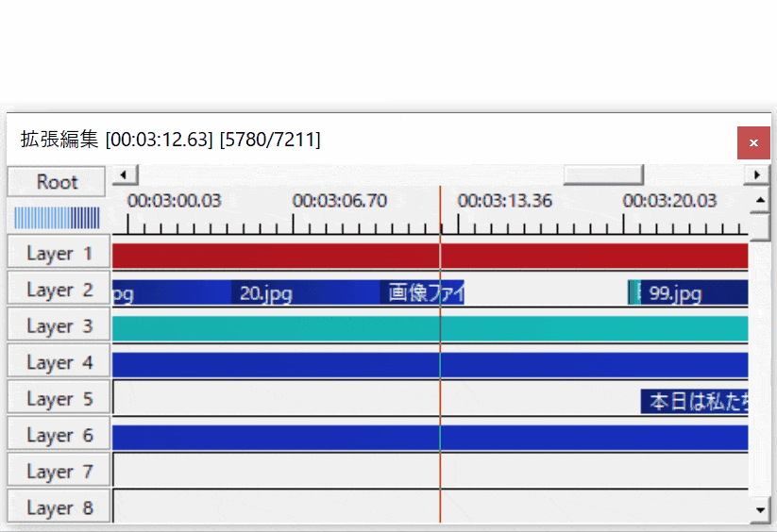Click the vertical scrollbar down arrow

(x=762, y=510)
